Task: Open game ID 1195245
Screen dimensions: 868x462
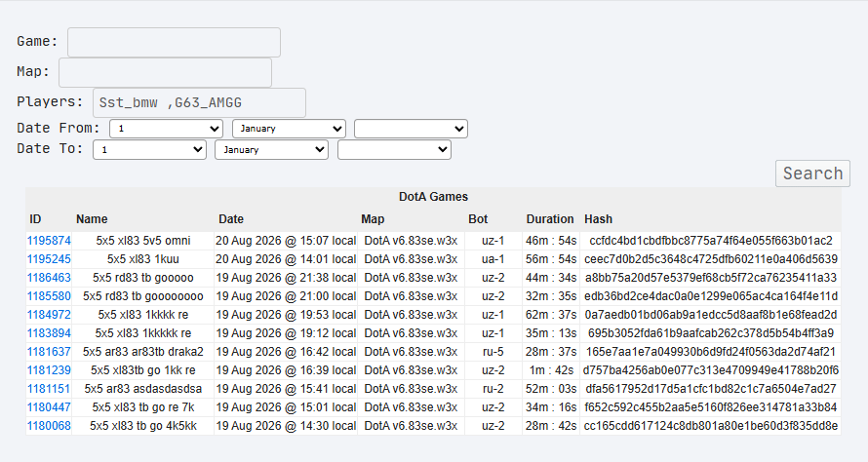Action: point(49,259)
